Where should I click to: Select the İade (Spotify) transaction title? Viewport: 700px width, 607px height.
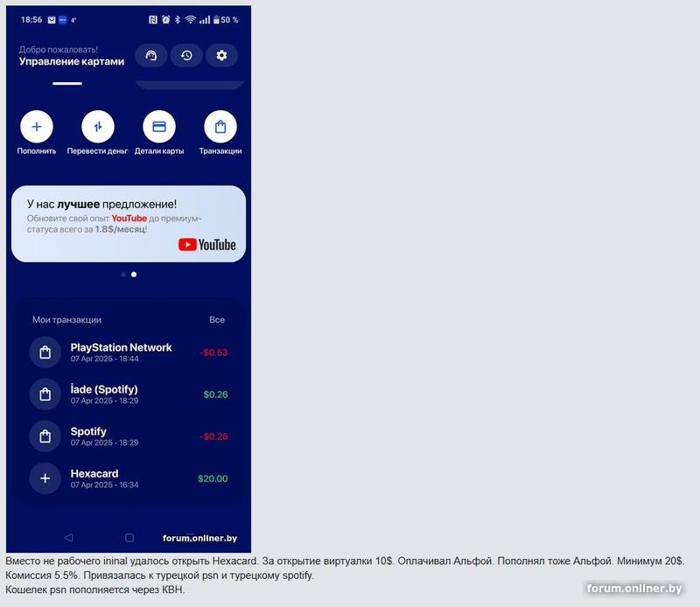pyautogui.click(x=104, y=389)
